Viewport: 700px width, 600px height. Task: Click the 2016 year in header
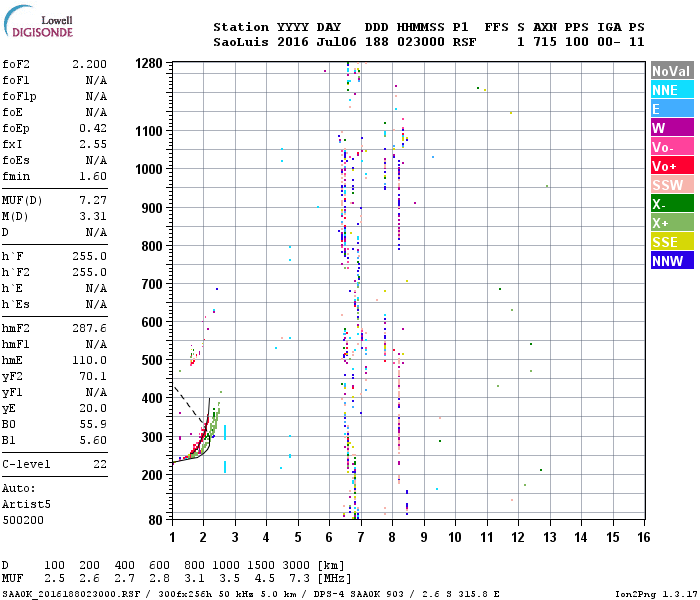(x=293, y=42)
